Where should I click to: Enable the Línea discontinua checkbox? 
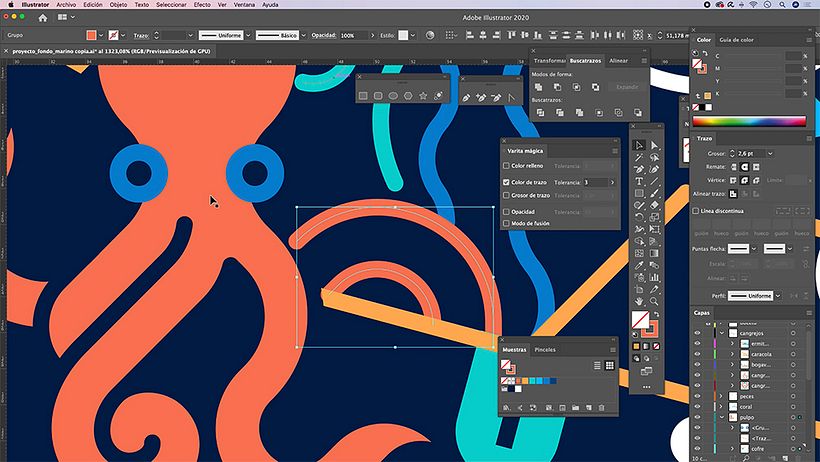click(696, 211)
